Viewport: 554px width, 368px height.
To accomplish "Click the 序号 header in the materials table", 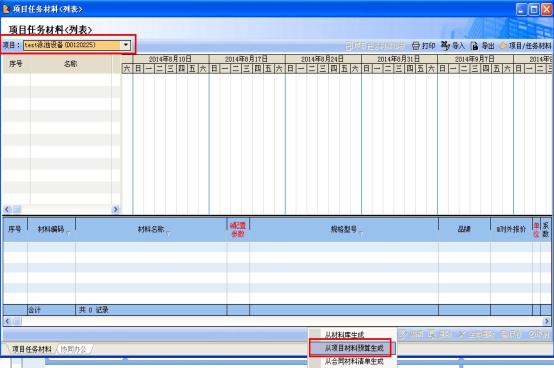I will coord(15,230).
